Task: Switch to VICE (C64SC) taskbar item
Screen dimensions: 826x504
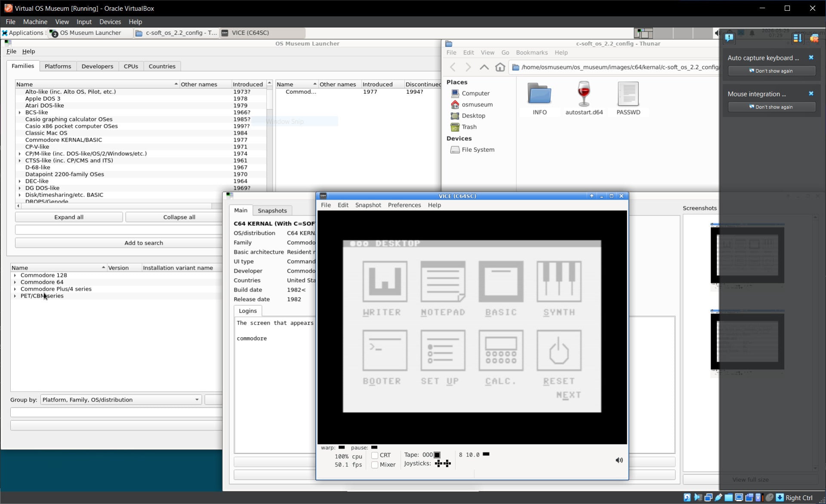Action: tap(262, 33)
